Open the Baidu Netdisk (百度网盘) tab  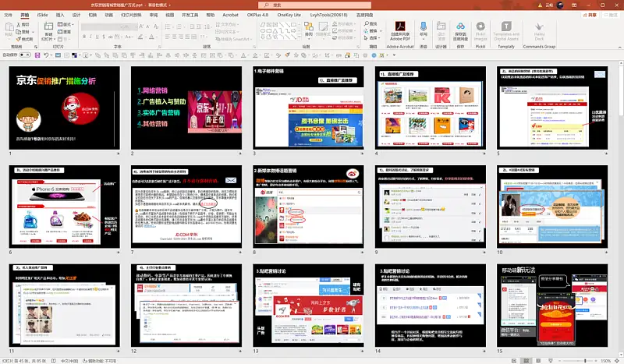(365, 15)
